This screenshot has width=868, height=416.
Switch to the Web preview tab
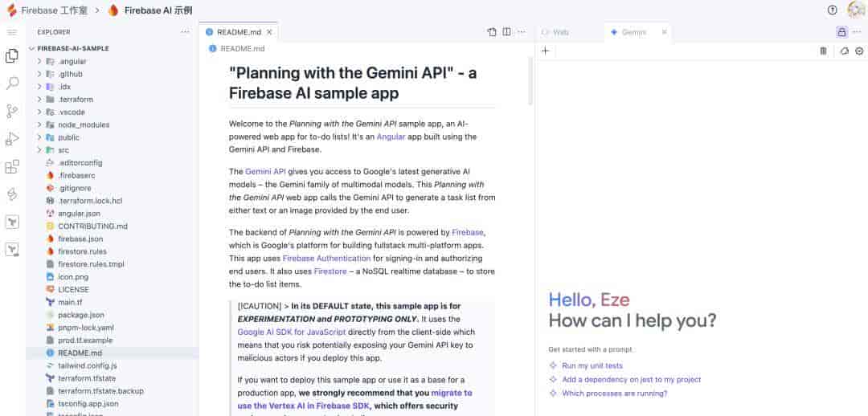click(556, 32)
